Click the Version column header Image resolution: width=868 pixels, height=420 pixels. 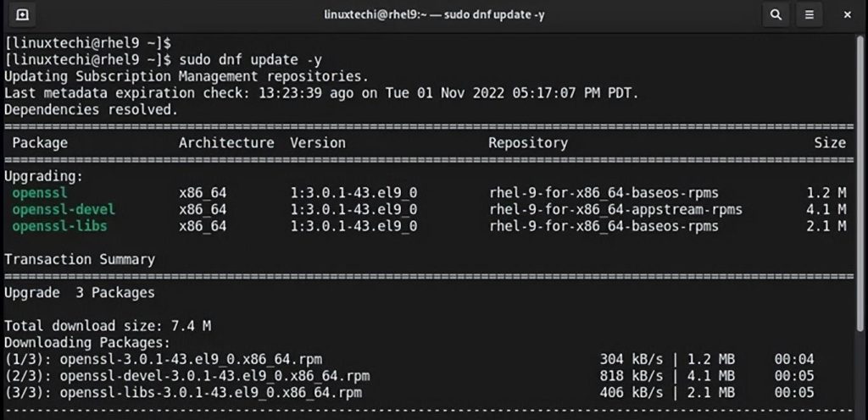click(x=318, y=143)
